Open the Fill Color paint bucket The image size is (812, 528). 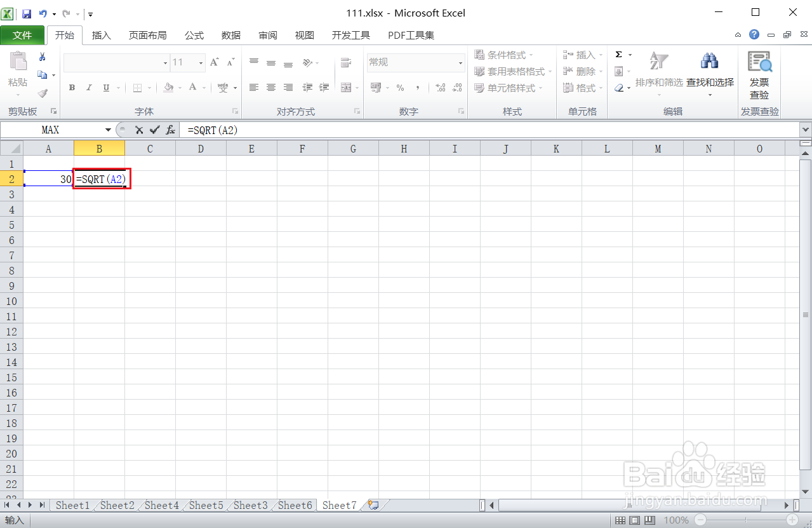click(168, 88)
